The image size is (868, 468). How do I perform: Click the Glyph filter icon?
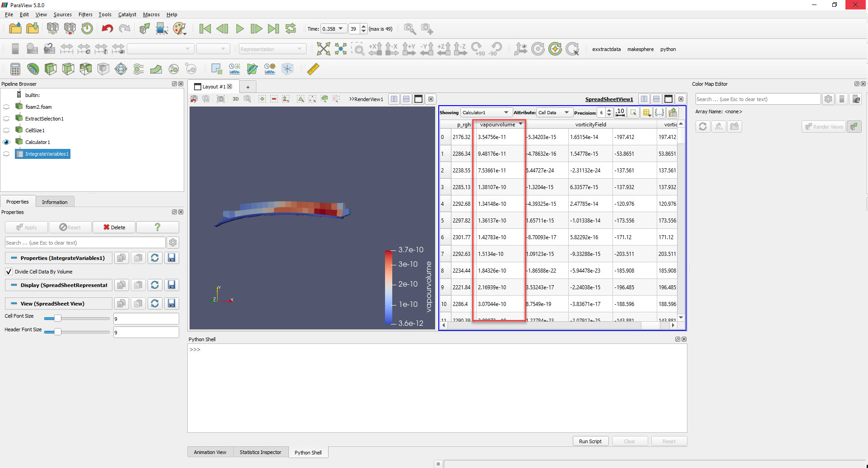coord(121,69)
